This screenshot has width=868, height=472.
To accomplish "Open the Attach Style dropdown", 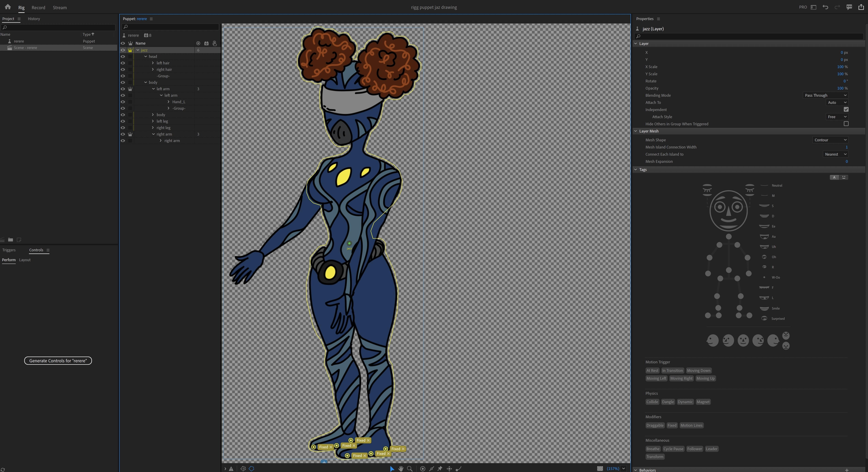I will coord(837,117).
